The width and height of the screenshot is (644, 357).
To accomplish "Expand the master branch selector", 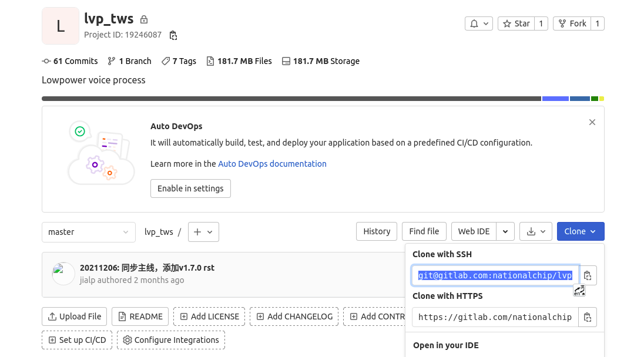I will pyautogui.click(x=88, y=232).
